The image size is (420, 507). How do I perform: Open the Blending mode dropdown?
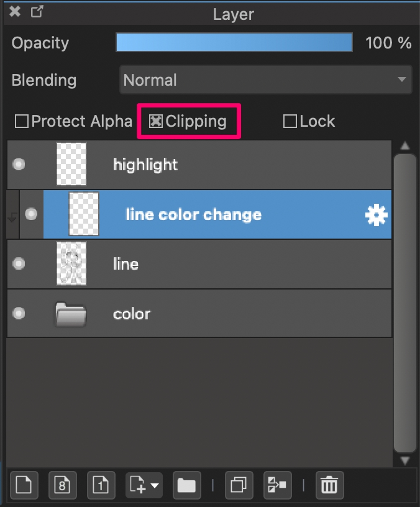point(266,80)
